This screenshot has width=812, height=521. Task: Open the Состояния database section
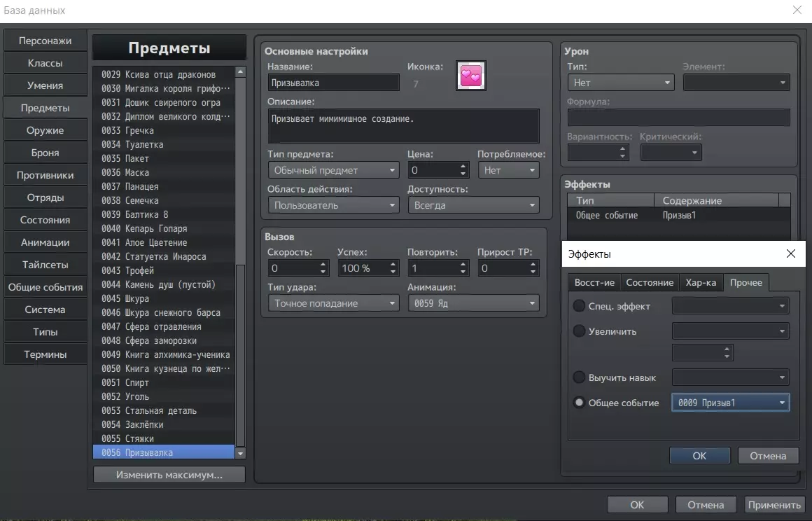[45, 220]
